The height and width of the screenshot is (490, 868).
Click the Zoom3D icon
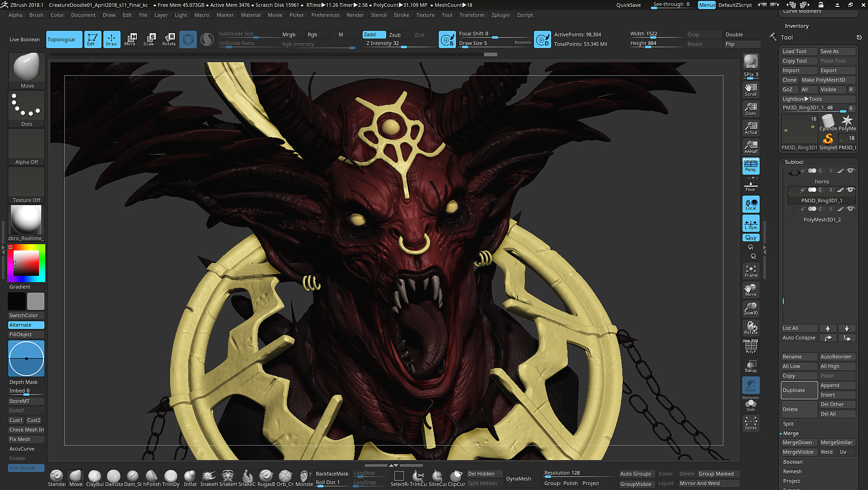751,309
